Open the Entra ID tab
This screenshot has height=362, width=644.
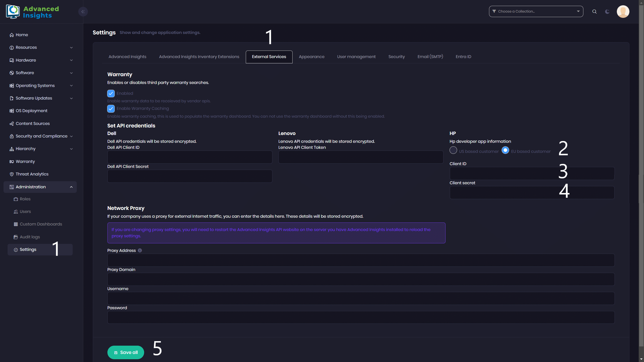coord(463,57)
